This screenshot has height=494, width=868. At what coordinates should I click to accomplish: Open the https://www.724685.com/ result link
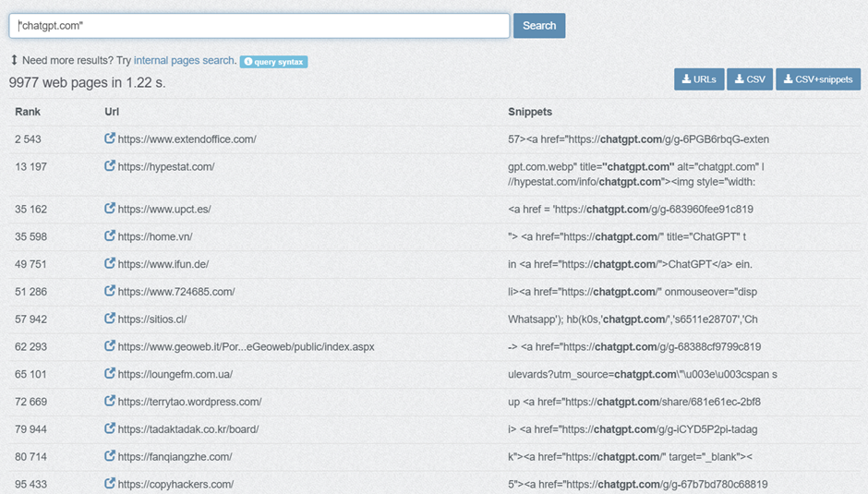click(x=176, y=292)
